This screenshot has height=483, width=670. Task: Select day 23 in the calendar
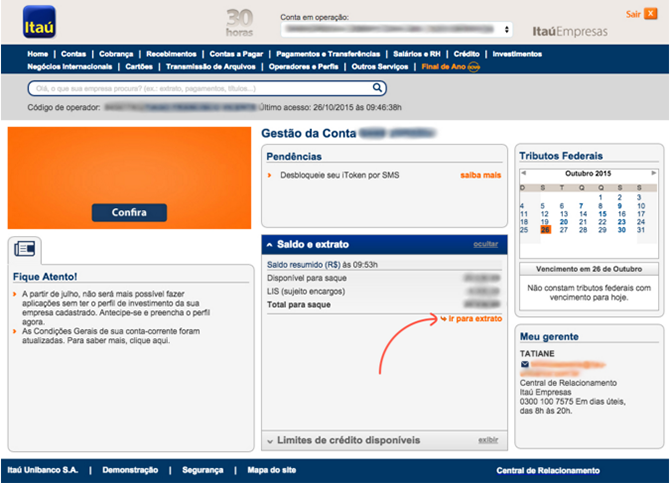[x=622, y=222]
